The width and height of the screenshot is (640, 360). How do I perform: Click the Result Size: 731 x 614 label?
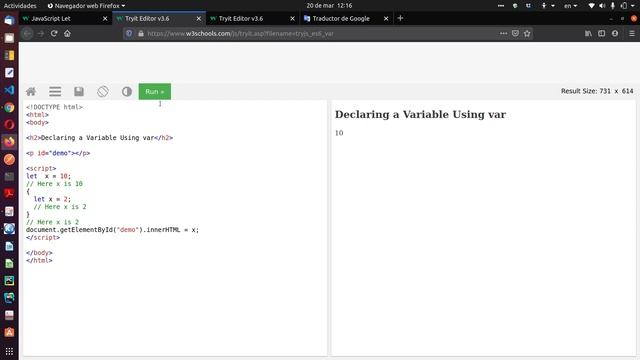tap(597, 91)
